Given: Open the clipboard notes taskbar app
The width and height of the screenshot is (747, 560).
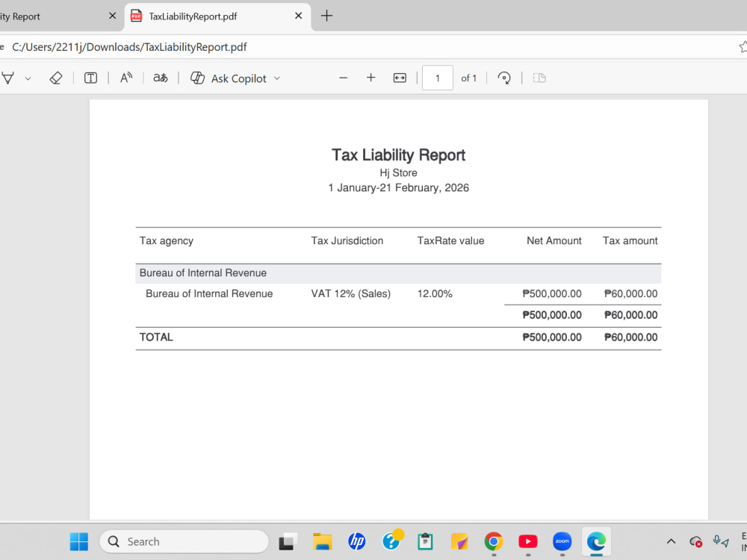Looking at the screenshot, I should coord(426,541).
